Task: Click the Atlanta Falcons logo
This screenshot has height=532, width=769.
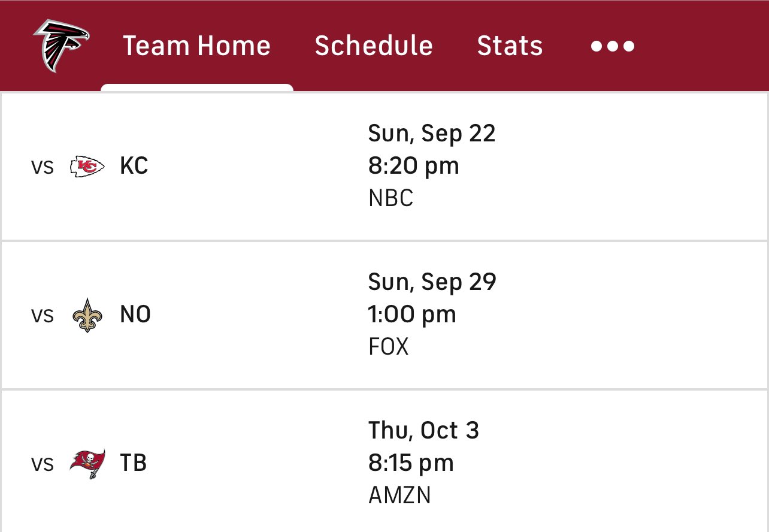Action: pos(61,46)
